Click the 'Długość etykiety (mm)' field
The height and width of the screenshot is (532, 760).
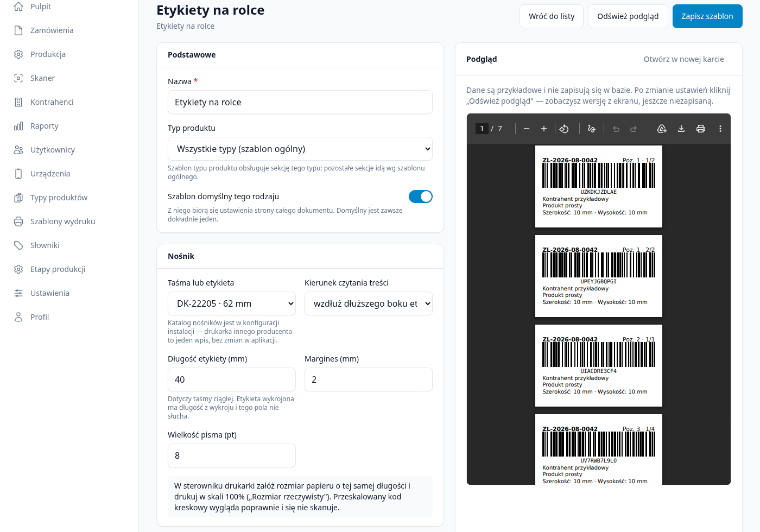point(232,379)
